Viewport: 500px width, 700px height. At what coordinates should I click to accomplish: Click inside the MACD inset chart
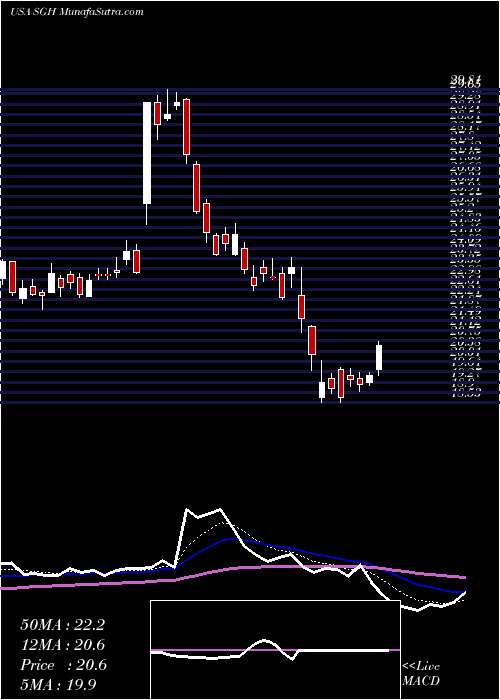point(275,650)
